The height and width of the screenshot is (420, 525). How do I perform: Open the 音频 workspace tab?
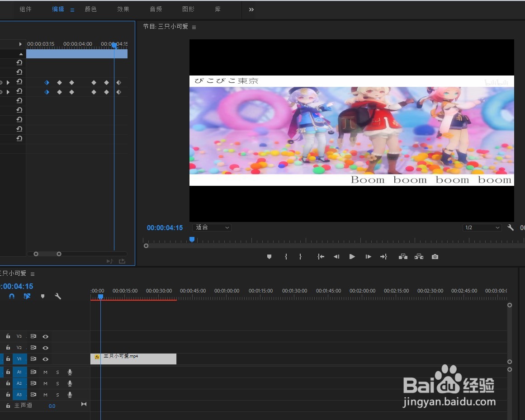[156, 9]
